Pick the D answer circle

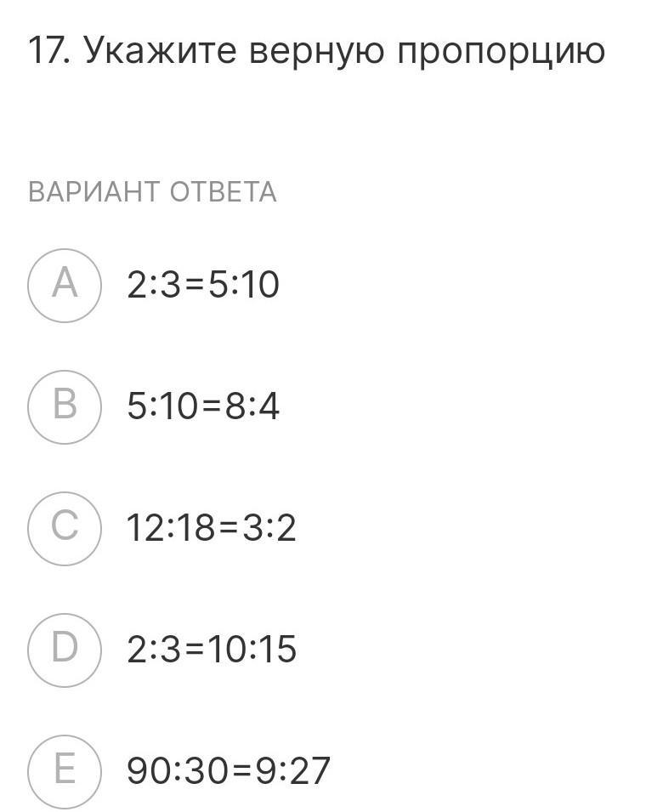pyautogui.click(x=65, y=650)
